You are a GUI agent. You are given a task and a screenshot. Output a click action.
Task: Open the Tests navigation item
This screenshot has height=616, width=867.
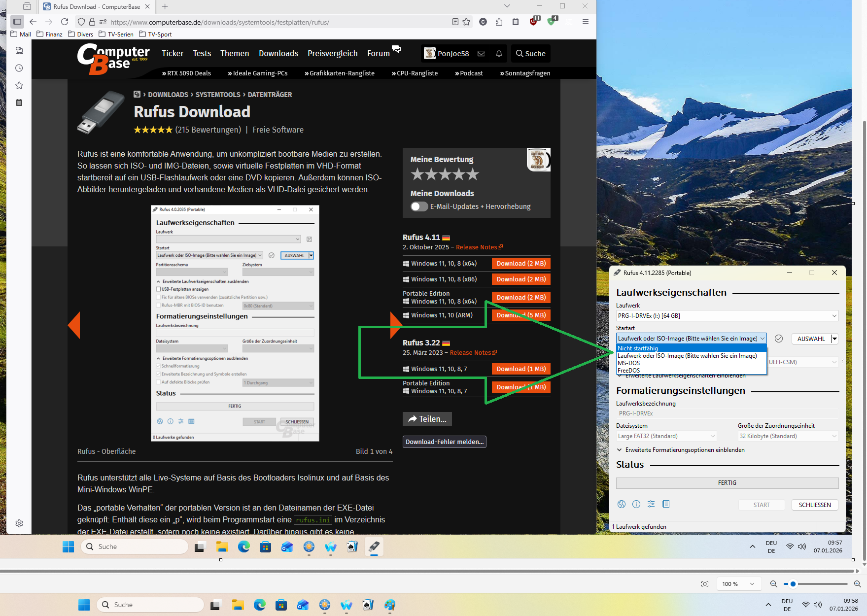(x=202, y=53)
